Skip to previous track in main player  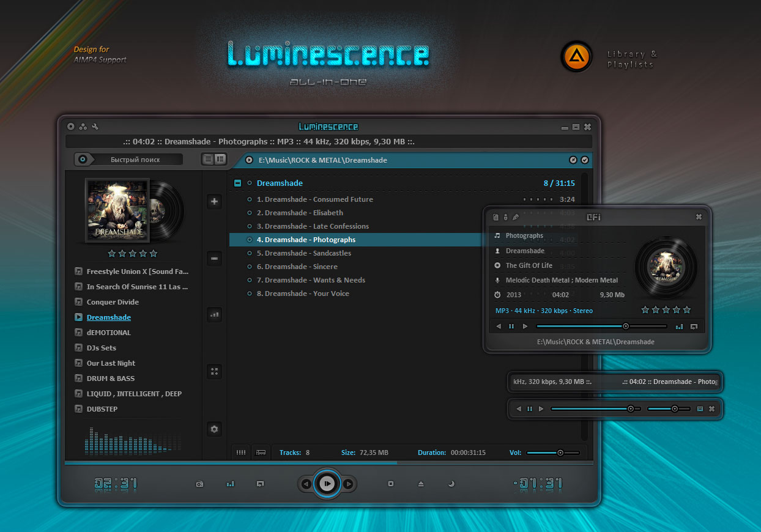click(x=306, y=484)
